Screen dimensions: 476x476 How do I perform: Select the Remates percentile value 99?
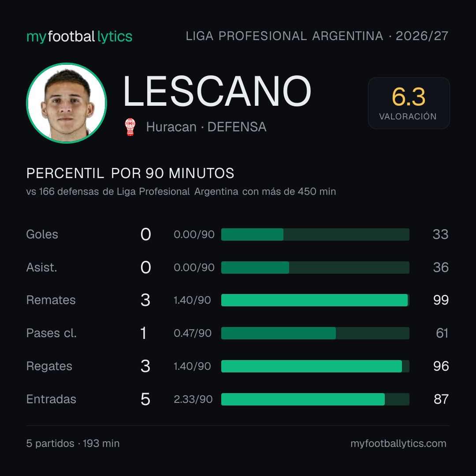tap(441, 300)
